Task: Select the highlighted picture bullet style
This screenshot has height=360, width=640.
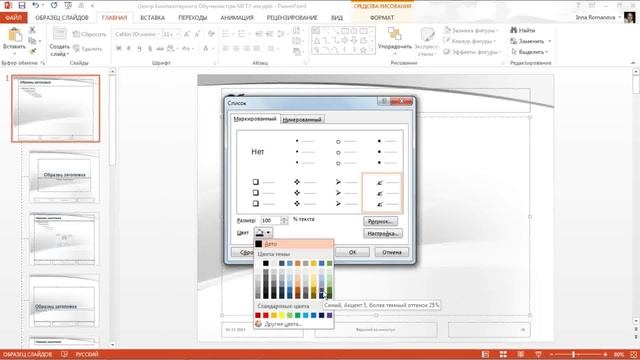Action: tap(382, 193)
